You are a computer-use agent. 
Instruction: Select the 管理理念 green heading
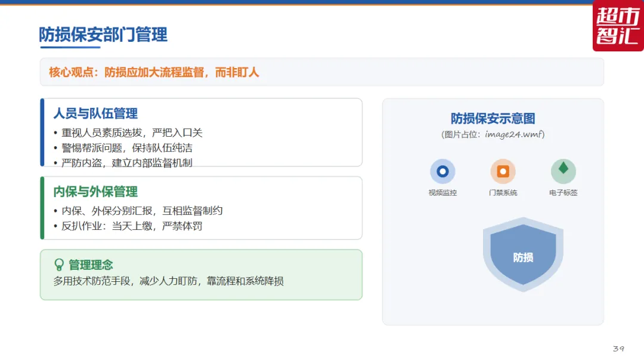[x=91, y=264]
